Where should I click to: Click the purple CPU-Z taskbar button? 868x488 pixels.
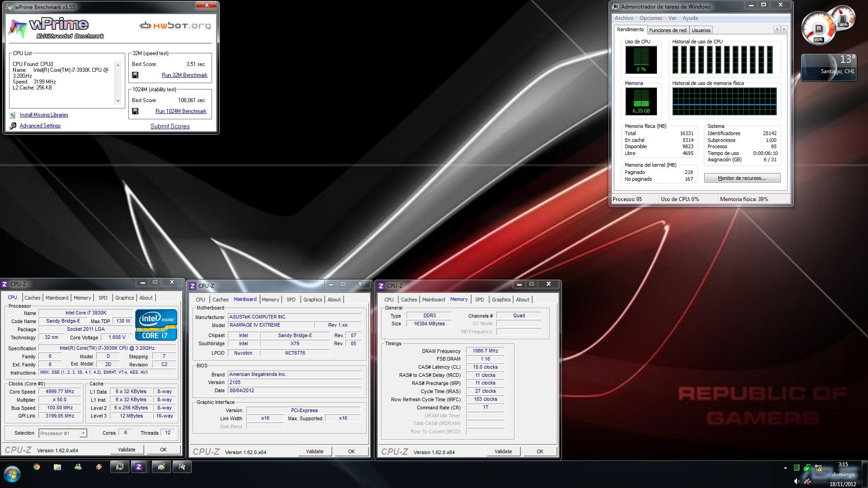pos(139,467)
